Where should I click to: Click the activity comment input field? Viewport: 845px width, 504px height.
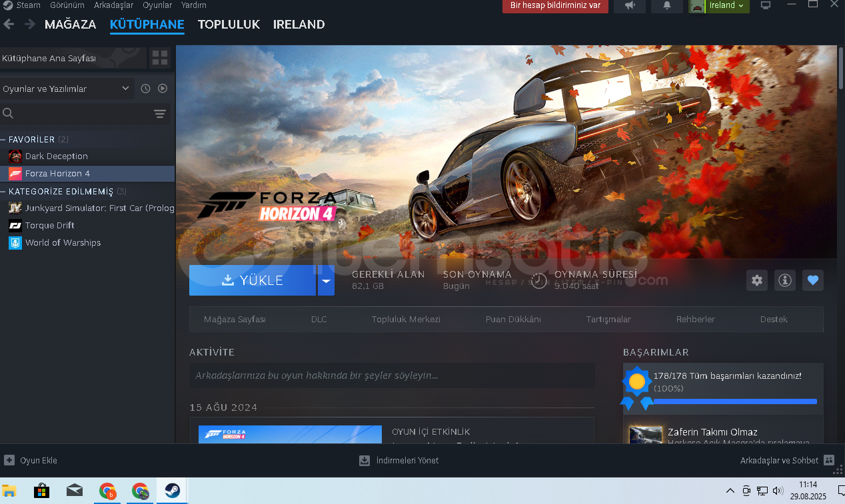point(392,376)
